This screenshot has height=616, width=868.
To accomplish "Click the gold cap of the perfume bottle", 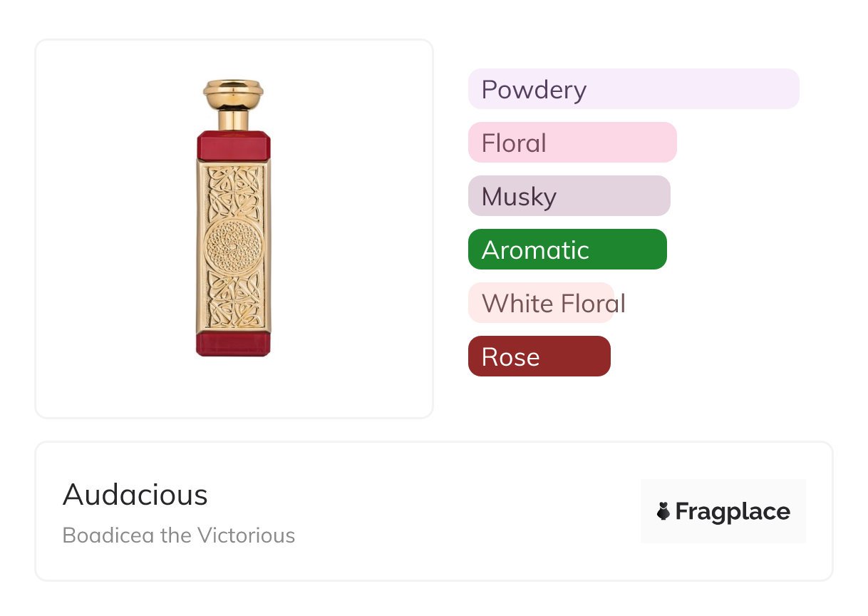I will [x=233, y=93].
